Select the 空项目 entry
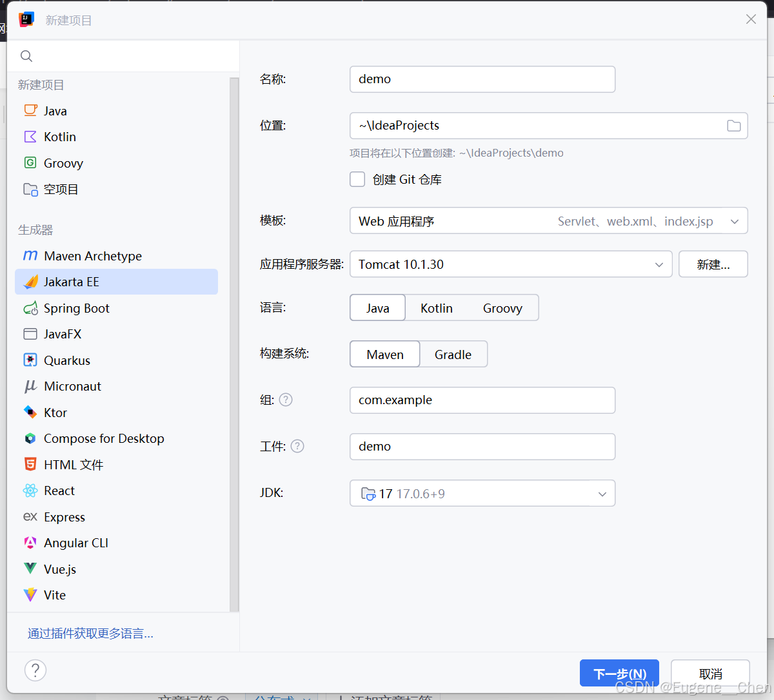774x700 pixels. [x=116, y=189]
